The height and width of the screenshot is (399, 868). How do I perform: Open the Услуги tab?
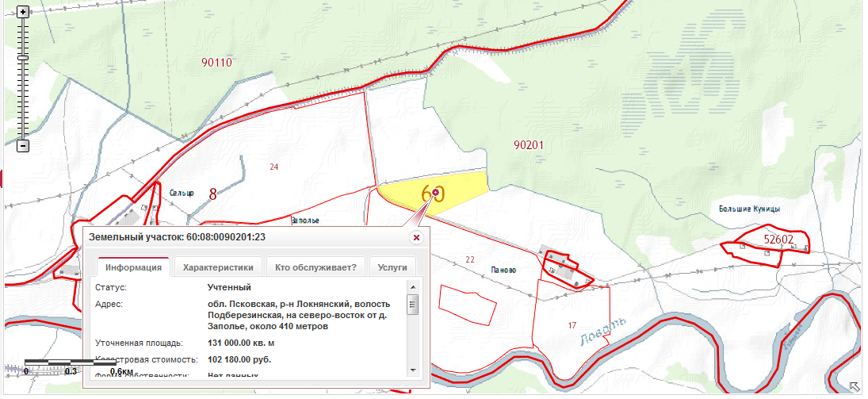[392, 267]
